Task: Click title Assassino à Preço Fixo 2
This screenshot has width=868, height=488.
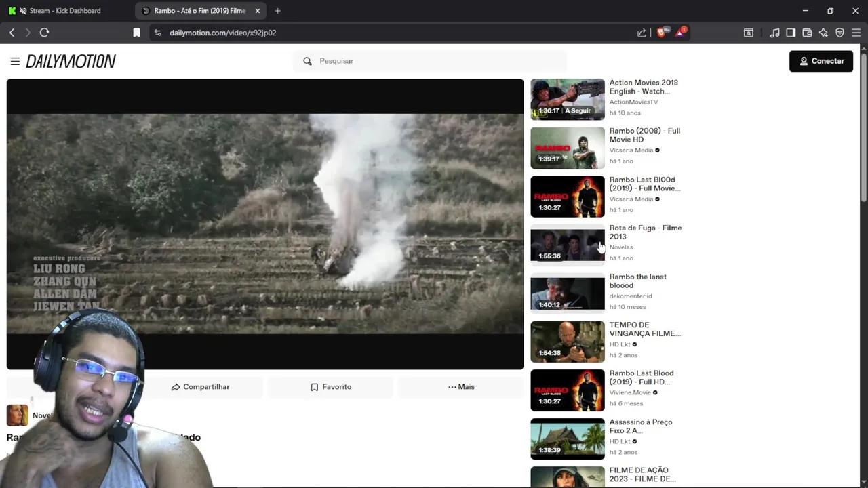Action: click(641, 426)
